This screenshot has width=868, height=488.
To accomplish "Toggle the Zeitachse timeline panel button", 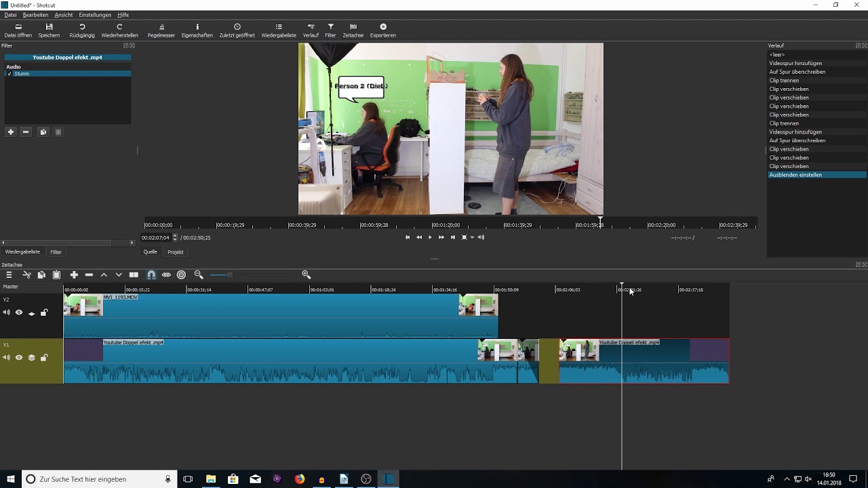I will 353,30.
